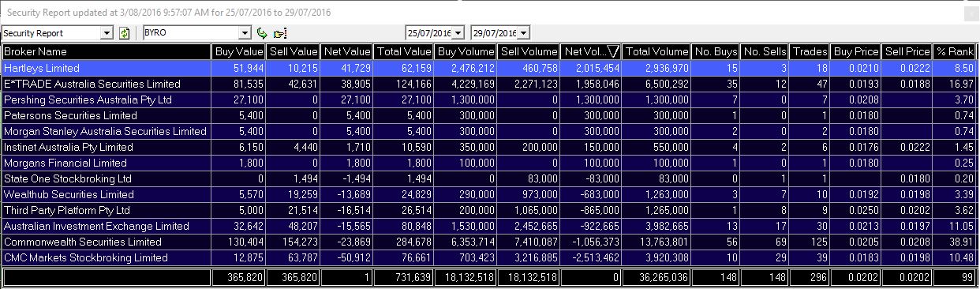Image resolution: width=980 pixels, height=289 pixels.
Task: Select the Commonwealth Securities Limited row
Action: point(489,242)
